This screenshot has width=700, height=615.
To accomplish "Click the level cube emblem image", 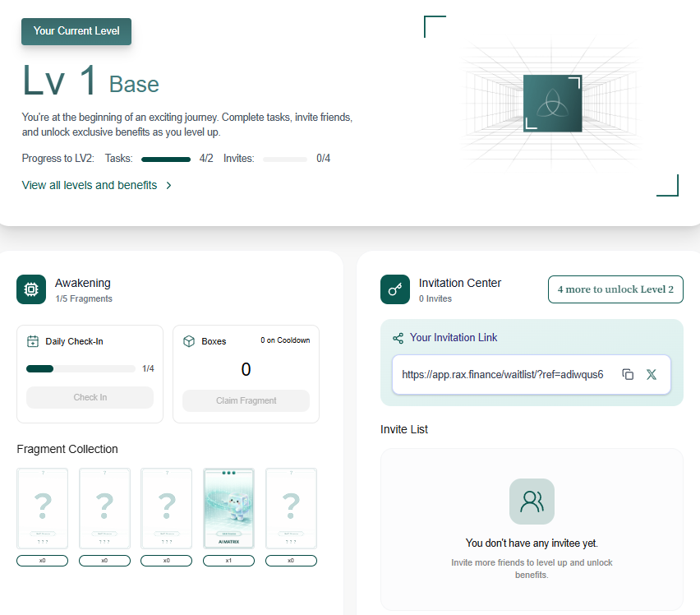I will pyautogui.click(x=553, y=104).
